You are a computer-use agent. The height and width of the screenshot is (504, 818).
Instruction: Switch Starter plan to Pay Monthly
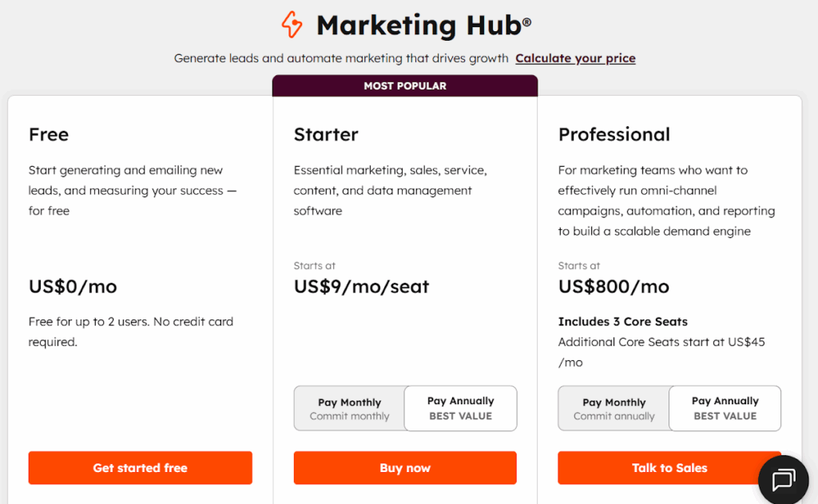(349, 409)
